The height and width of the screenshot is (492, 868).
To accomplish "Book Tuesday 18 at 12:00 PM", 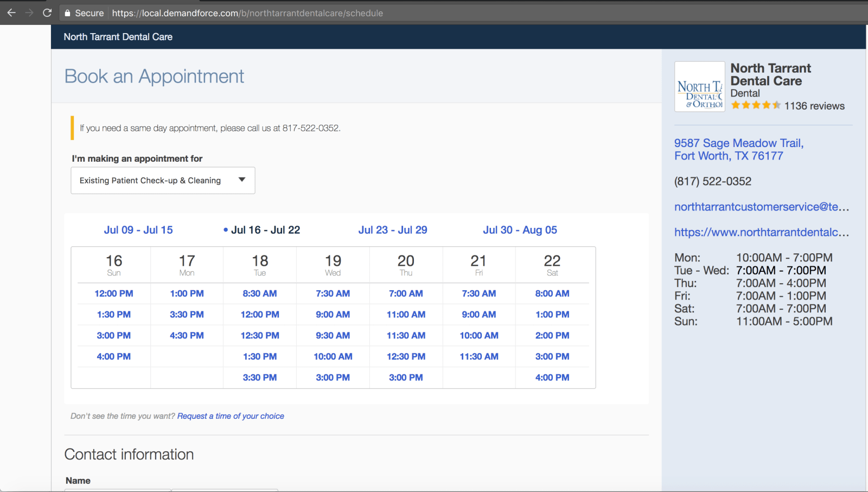I will tap(260, 315).
